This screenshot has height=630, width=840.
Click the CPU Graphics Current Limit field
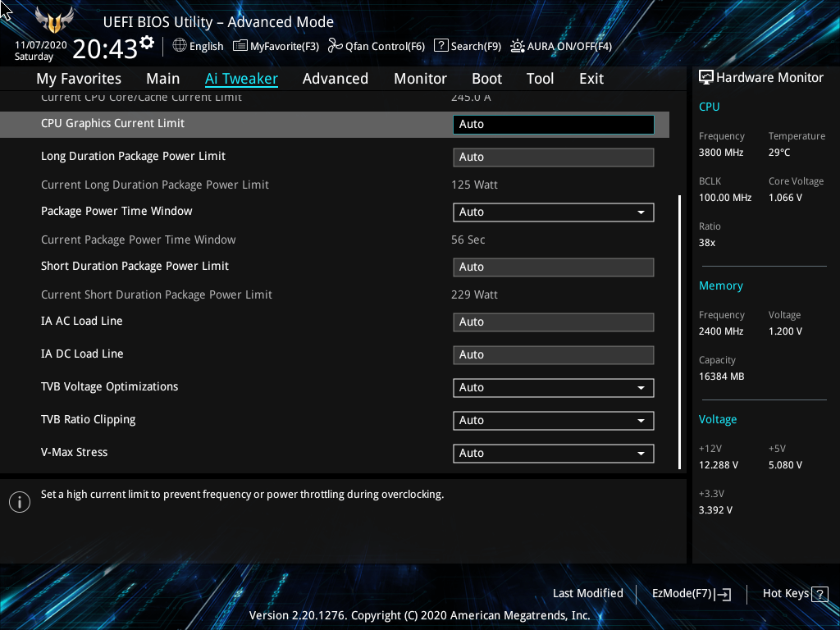pos(553,125)
